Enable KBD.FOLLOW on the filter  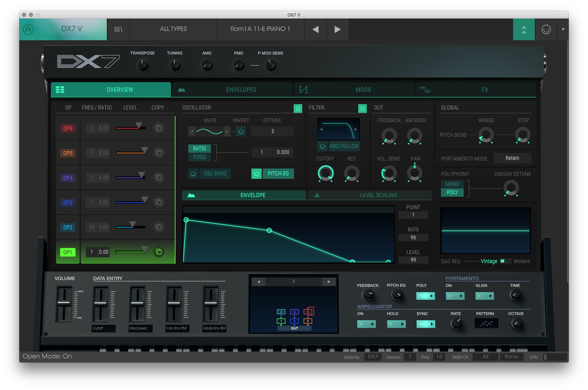click(x=339, y=146)
